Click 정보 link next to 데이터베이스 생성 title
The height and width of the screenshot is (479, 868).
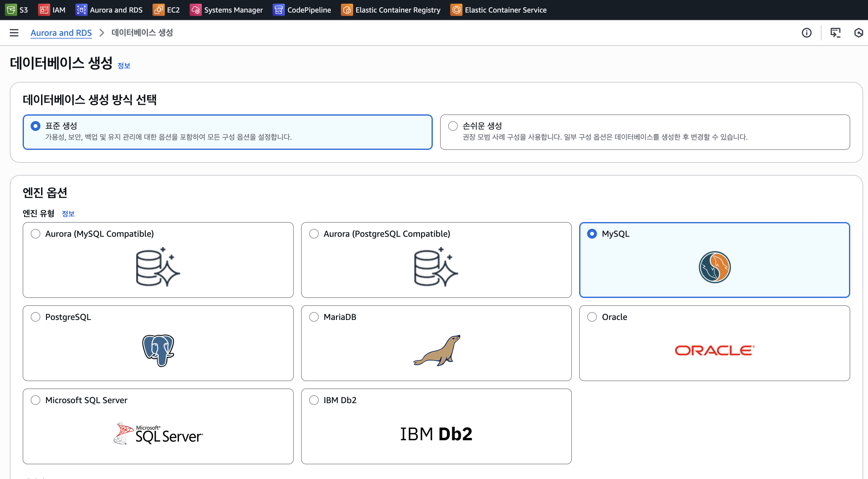coord(124,66)
